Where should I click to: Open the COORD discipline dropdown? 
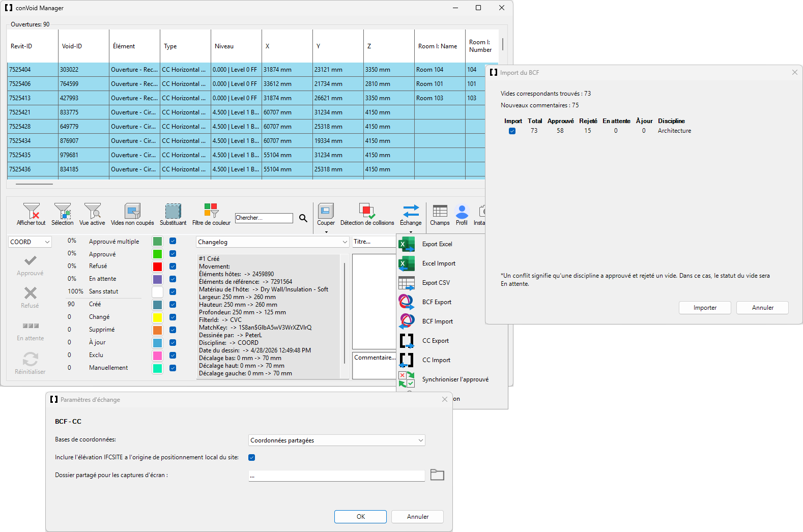click(30, 242)
